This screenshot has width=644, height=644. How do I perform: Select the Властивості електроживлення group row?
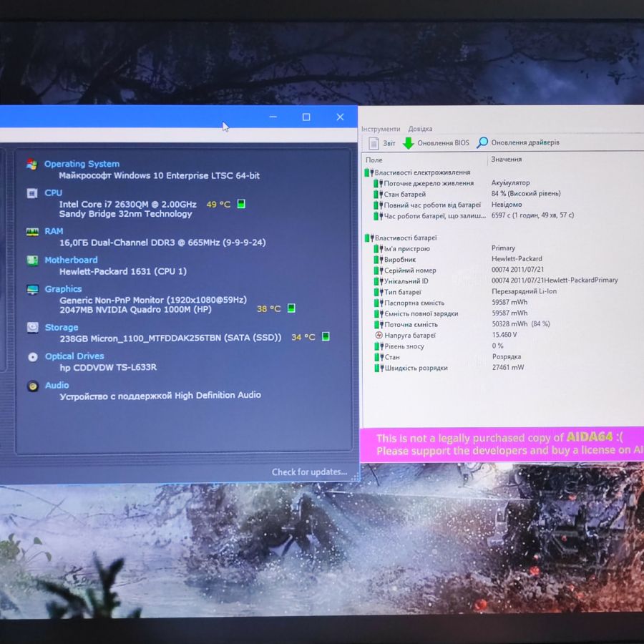(x=418, y=172)
